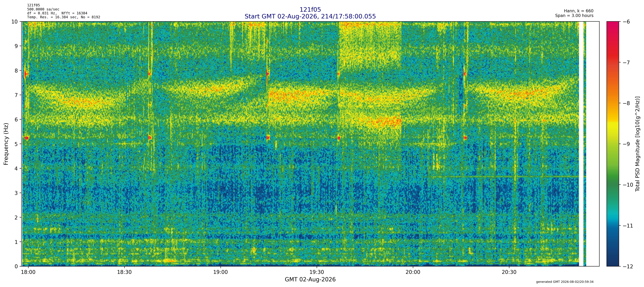Select the frequency axis tick label "7"

pos(16,95)
